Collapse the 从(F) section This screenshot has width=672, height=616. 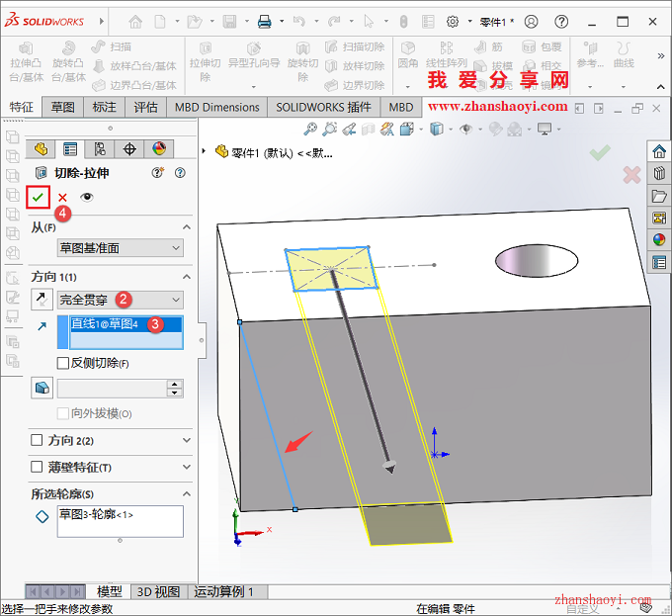[x=187, y=227]
